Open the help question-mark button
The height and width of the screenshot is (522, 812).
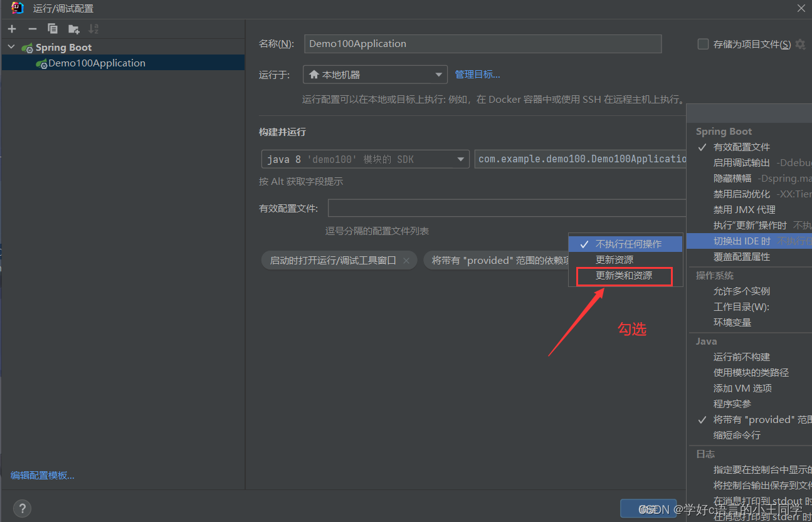pos(22,508)
